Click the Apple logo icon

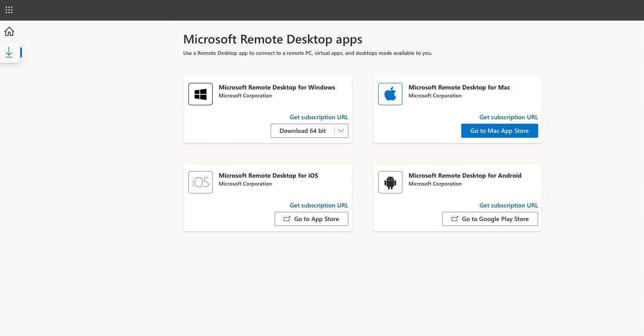point(390,94)
